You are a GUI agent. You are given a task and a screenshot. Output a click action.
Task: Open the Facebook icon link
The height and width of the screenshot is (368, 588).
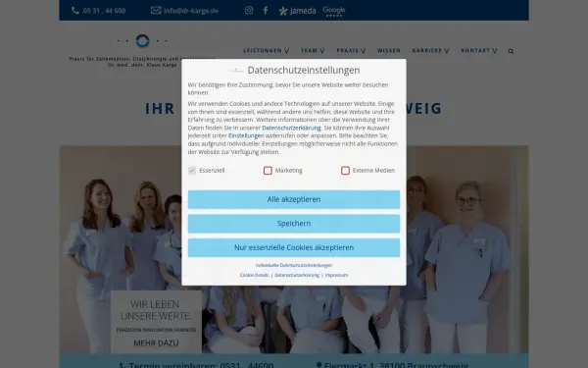click(266, 10)
